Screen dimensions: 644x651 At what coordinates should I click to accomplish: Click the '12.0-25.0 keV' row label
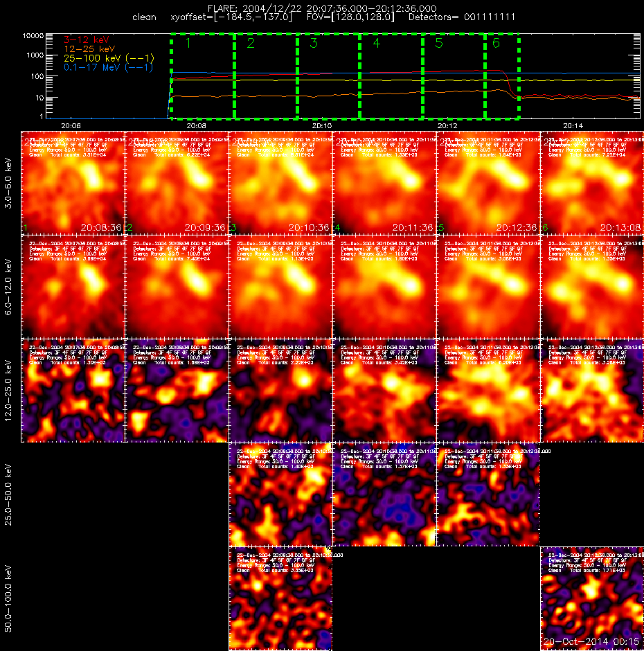click(x=8, y=391)
